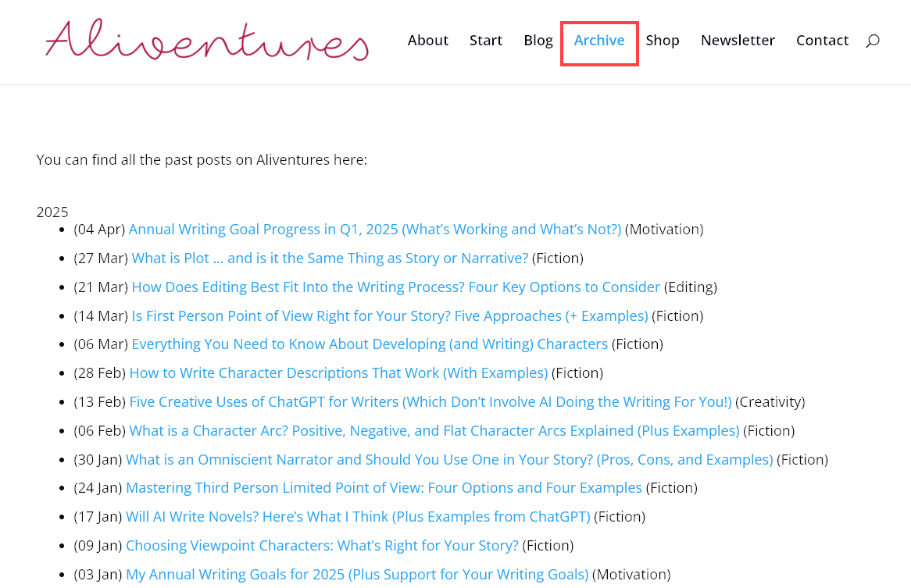Open Developing and Writing Characters post

[x=370, y=344]
